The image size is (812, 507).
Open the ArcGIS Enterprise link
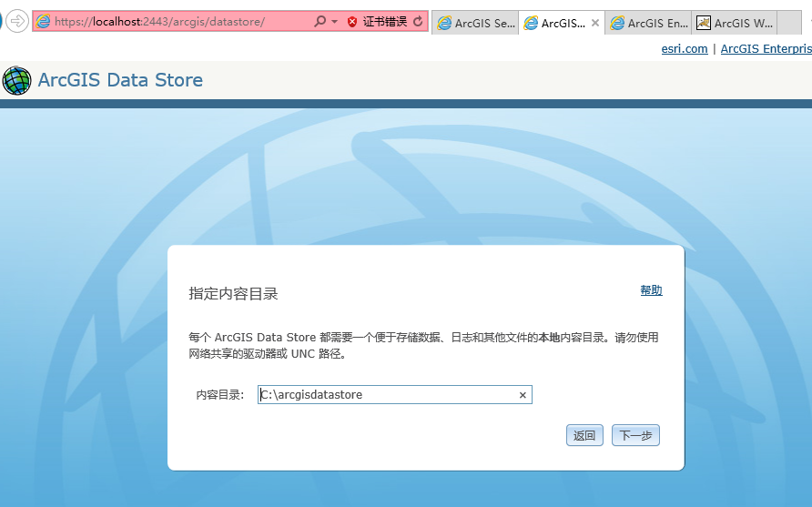coord(766,48)
